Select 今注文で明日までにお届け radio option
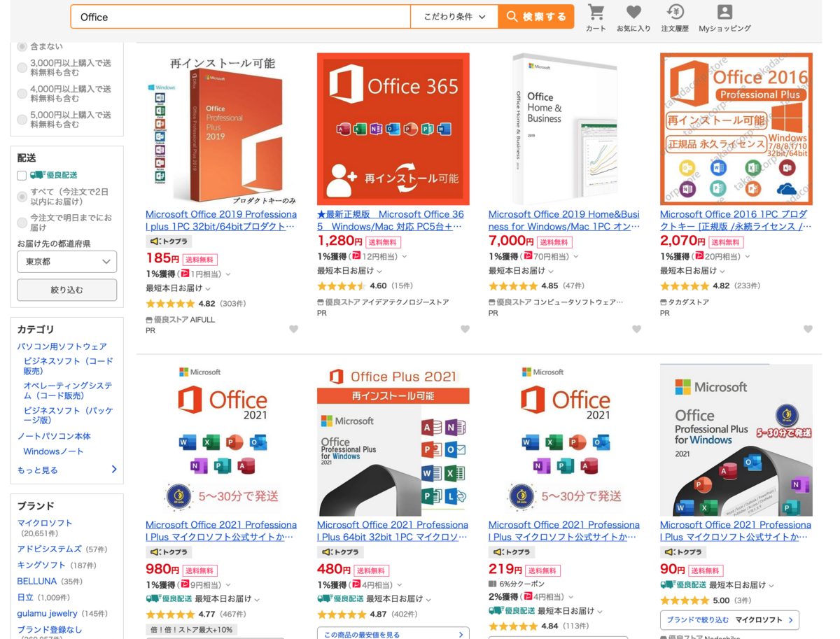This screenshot has height=639, width=840. (22, 223)
